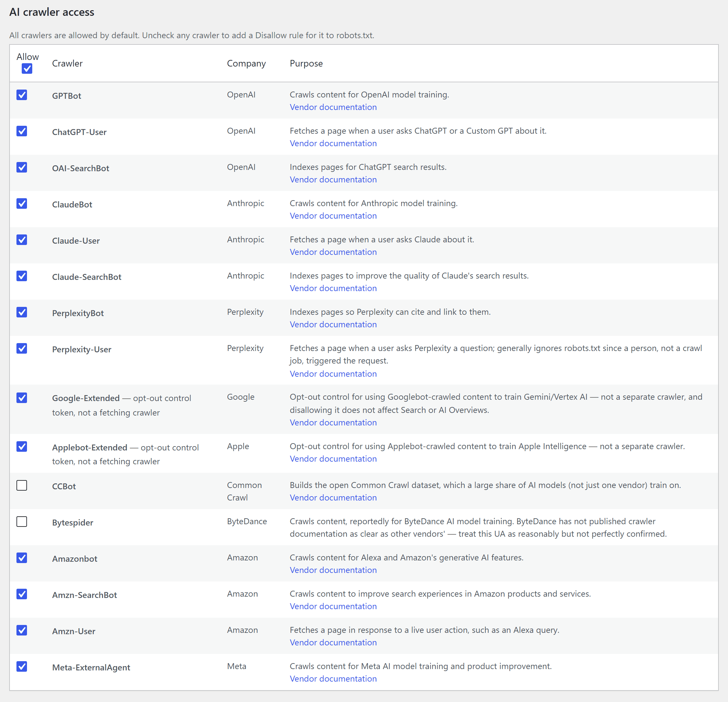Open Meta-ExternalAgent vendor documentation link

[333, 679]
